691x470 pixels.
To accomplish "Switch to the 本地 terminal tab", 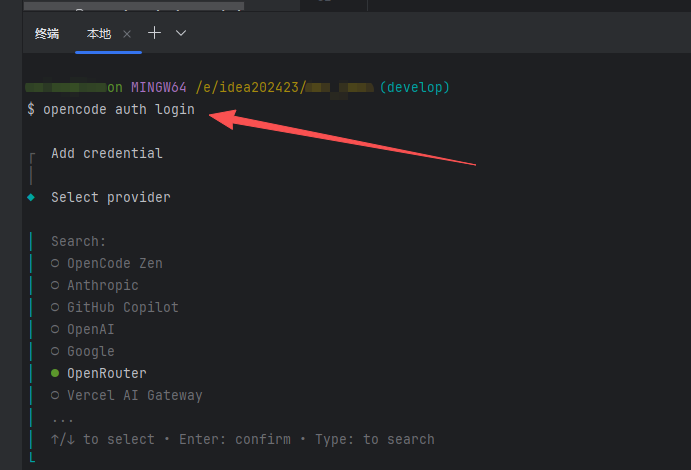I will coord(99,34).
